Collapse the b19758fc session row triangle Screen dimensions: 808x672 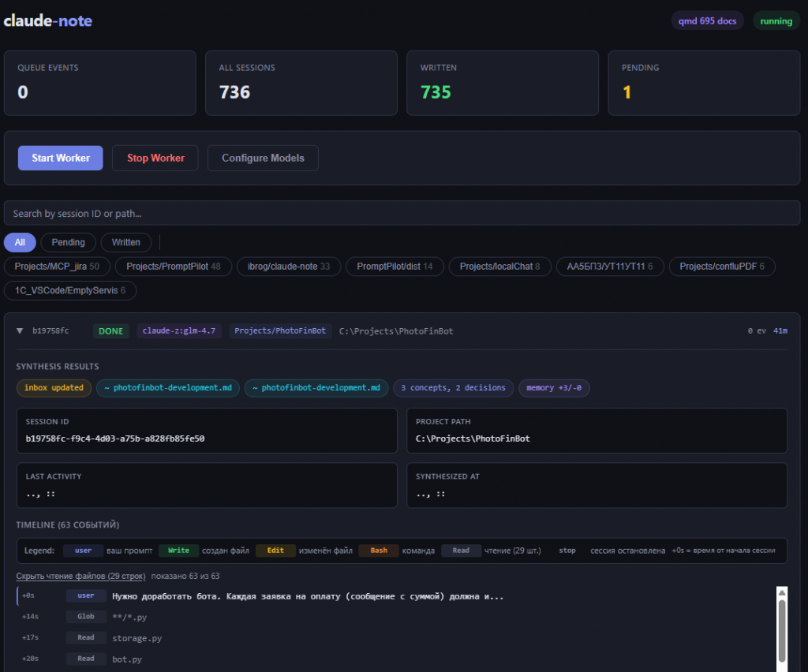coord(20,331)
